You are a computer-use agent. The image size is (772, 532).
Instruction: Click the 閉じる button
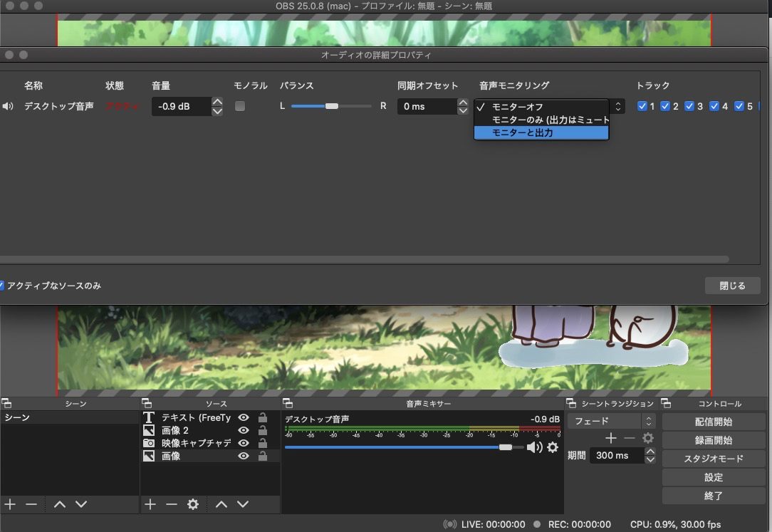(733, 286)
